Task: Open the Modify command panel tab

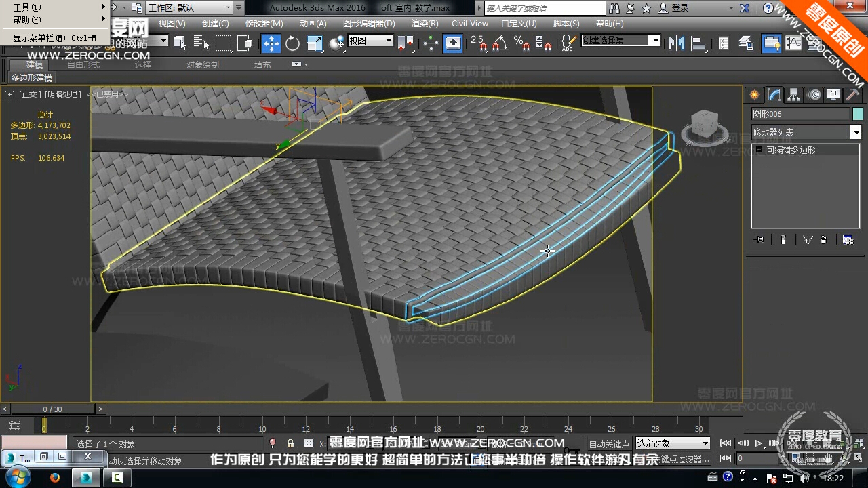Action: [774, 95]
